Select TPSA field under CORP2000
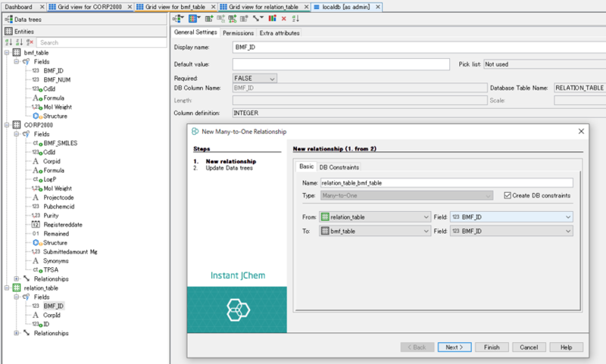Image resolution: width=606 pixels, height=364 pixels. (x=51, y=270)
